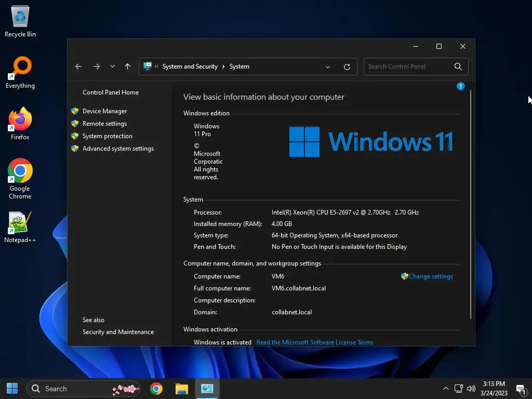Click the taskbar Search box
532x399 pixels.
(83, 389)
